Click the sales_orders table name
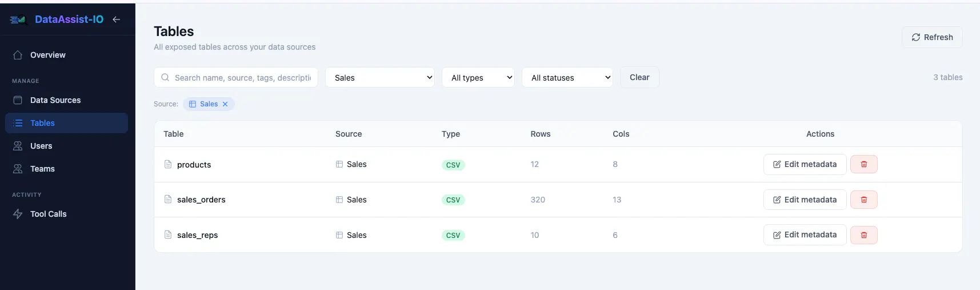Viewport: 980px width, 290px height. 201,200
